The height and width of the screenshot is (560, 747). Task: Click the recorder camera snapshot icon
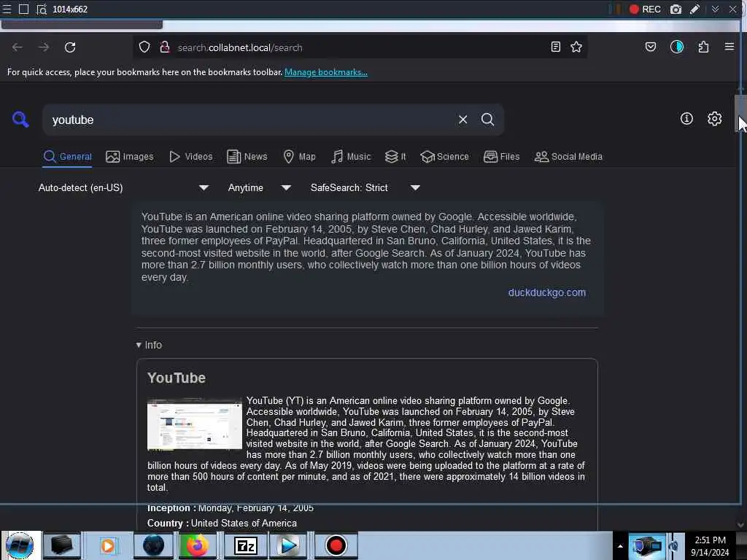pyautogui.click(x=676, y=9)
